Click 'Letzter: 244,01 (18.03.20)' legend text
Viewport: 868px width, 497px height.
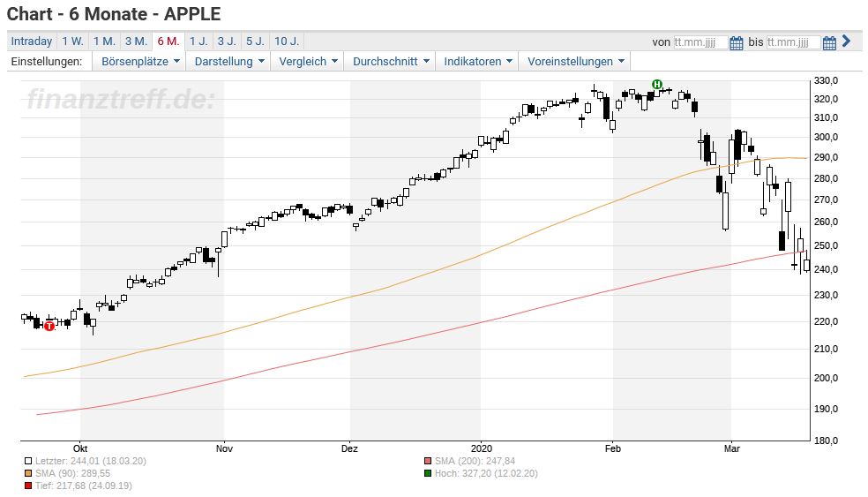91,461
